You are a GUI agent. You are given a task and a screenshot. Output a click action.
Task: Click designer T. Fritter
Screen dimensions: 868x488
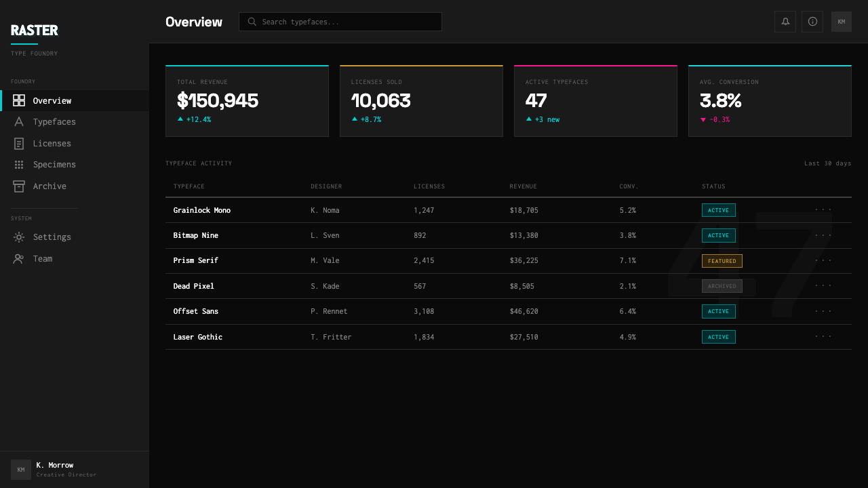coord(332,337)
